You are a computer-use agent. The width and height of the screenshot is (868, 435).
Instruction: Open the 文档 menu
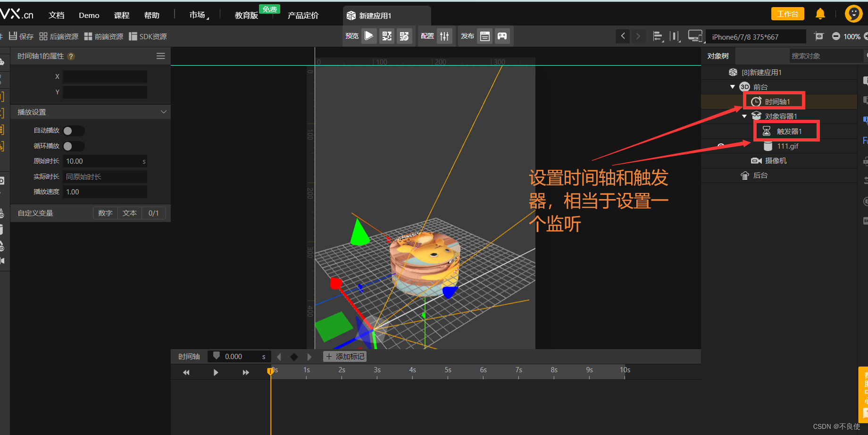tap(56, 15)
